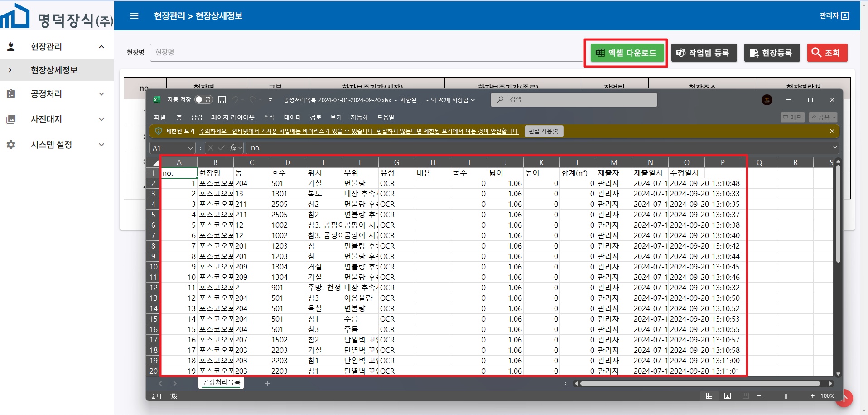Open the Excel 보기 ribbon tab

336,117
